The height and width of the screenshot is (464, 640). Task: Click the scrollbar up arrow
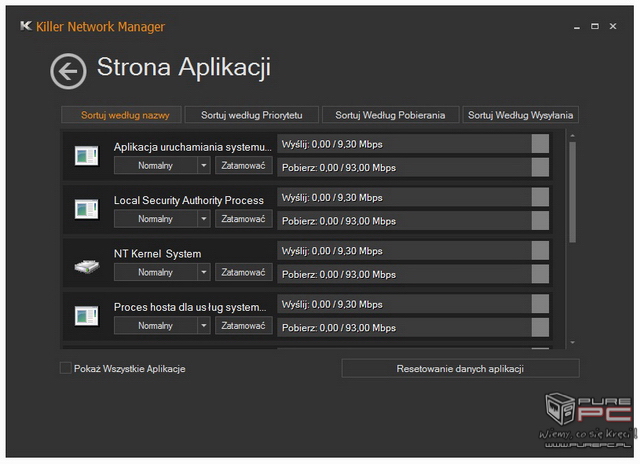pos(572,135)
